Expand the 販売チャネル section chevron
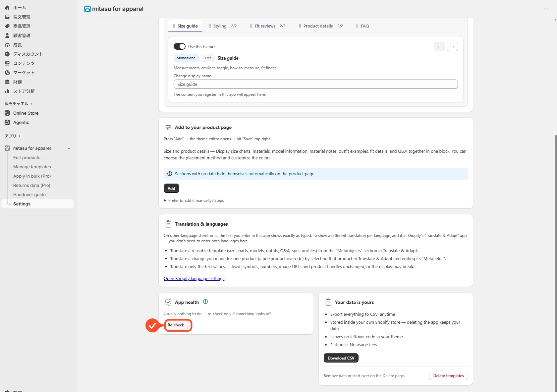The height and width of the screenshot is (392, 557). coord(31,104)
